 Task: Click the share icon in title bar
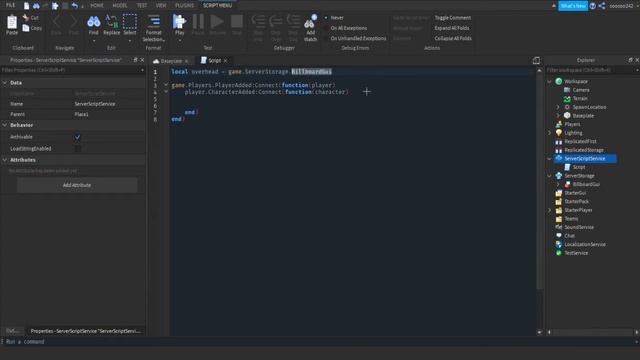[x=602, y=6]
